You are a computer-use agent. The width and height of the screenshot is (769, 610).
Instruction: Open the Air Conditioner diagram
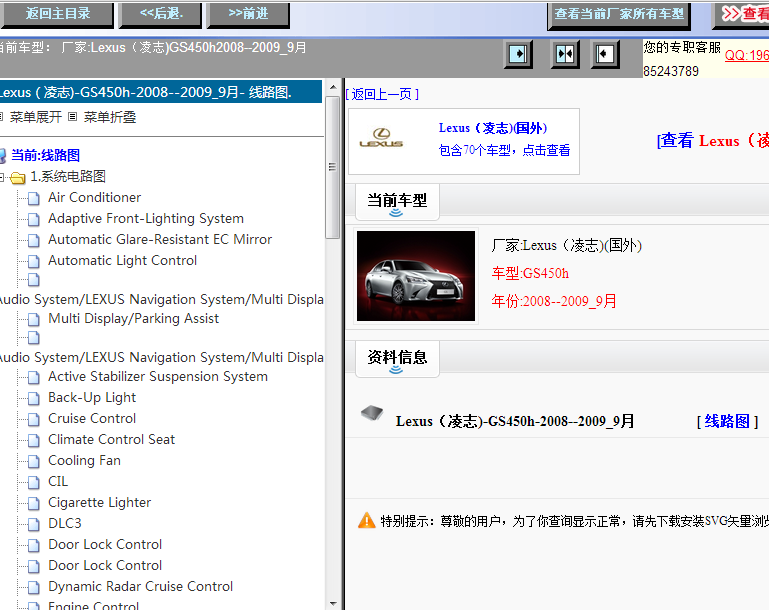point(94,198)
